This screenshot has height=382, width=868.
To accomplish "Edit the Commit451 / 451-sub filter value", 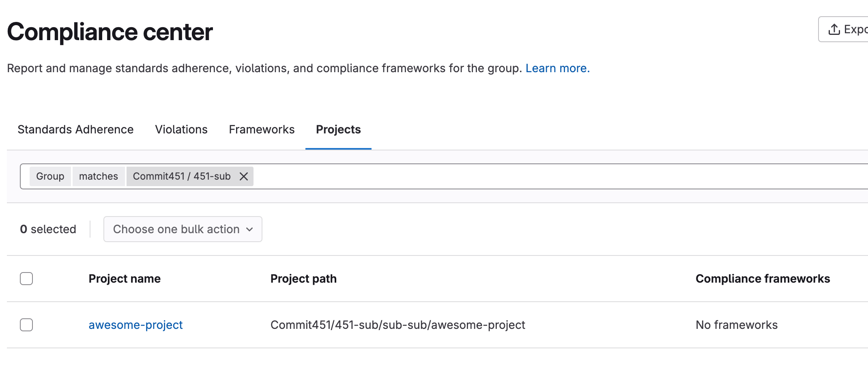I will coord(181,176).
